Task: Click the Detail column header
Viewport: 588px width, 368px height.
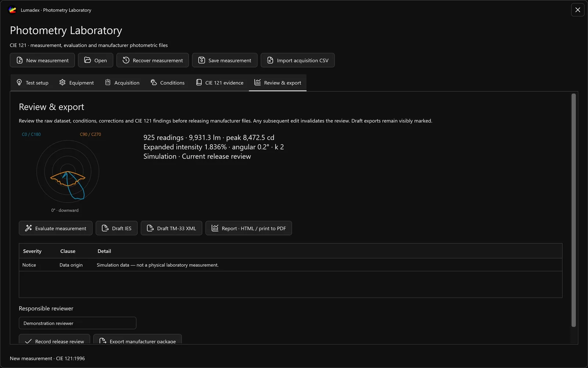Action: pos(104,251)
